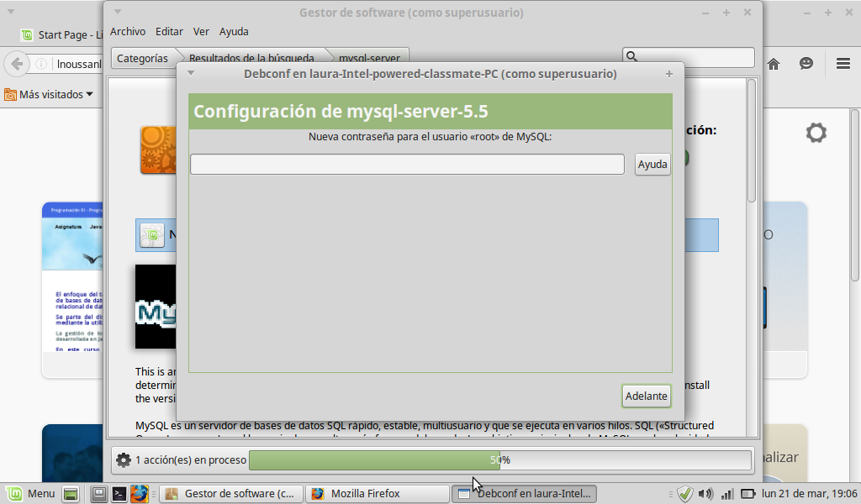Viewport: 861px width, 504px height.
Task: Click the Firefox smiley face icon
Action: (x=806, y=64)
